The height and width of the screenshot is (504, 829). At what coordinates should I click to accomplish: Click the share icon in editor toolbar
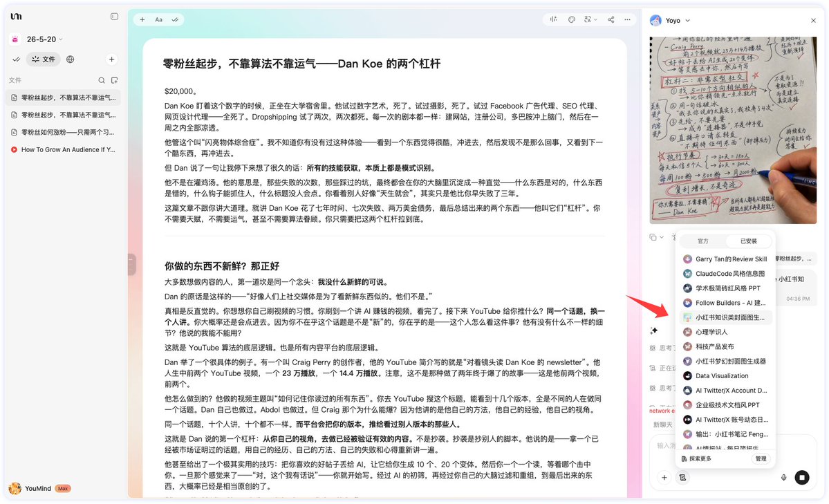point(611,19)
